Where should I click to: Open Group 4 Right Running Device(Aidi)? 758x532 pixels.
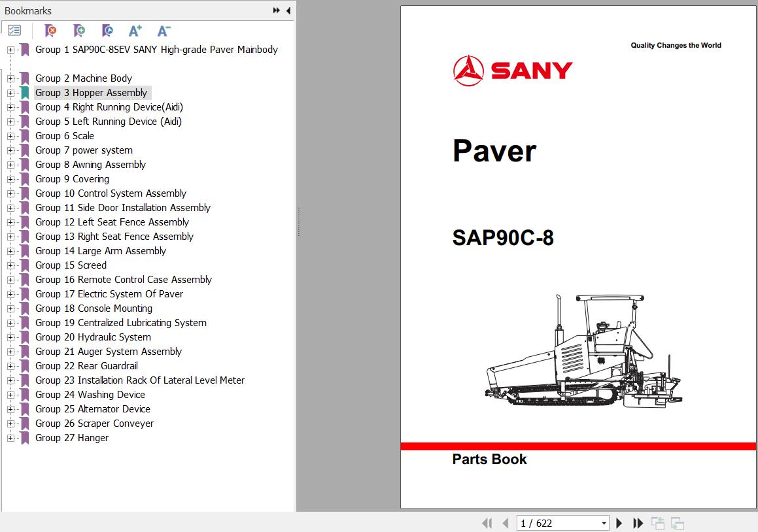click(109, 107)
